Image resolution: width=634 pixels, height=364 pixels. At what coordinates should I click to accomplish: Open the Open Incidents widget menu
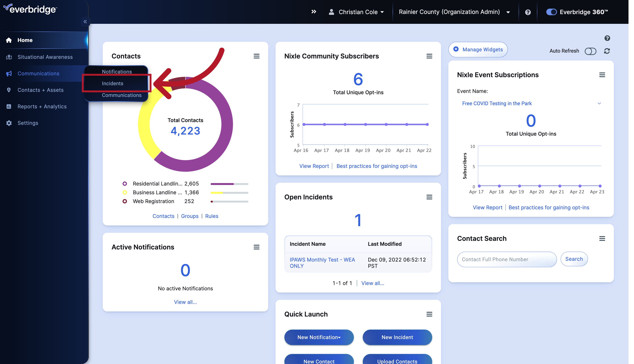point(429,197)
